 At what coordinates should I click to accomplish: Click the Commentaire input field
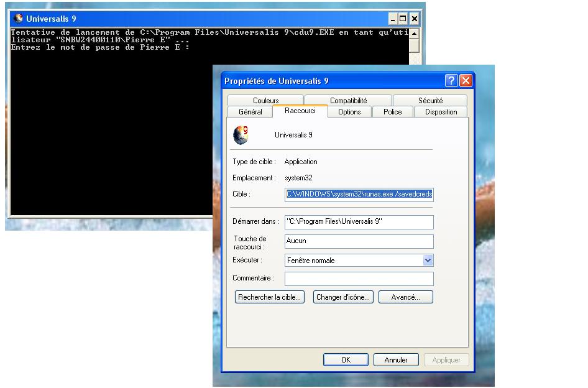point(359,279)
